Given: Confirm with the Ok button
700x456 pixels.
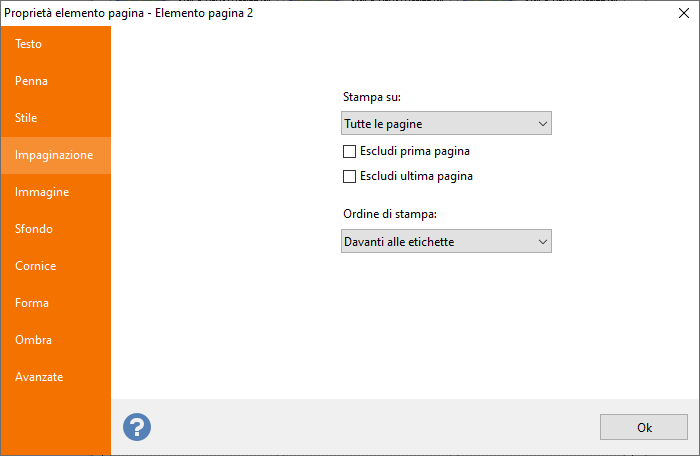Looking at the screenshot, I should pos(643,427).
